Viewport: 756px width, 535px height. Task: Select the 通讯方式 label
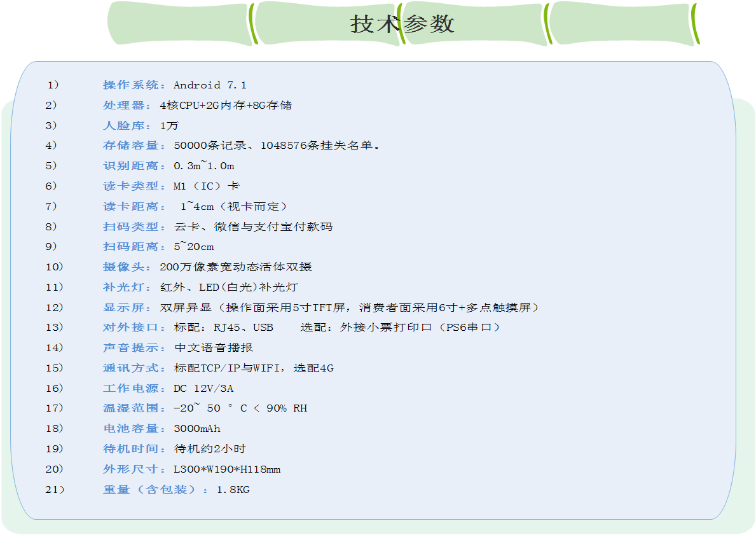point(130,368)
